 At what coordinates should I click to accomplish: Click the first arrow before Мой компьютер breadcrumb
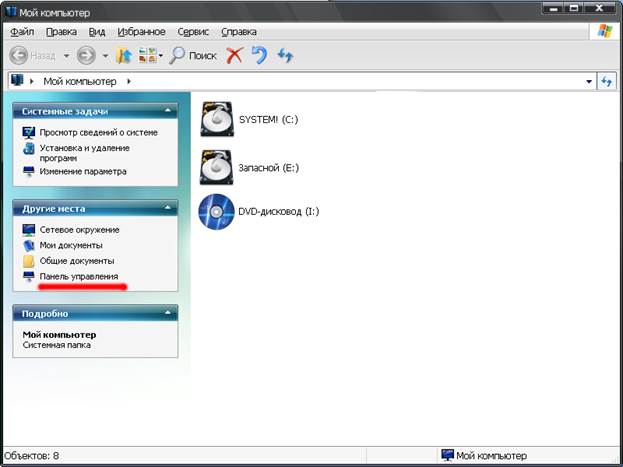point(32,81)
